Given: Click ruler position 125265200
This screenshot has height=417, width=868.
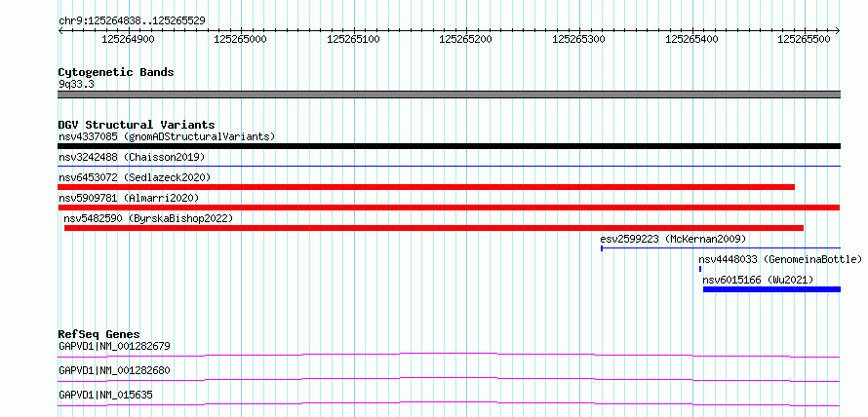Looking at the screenshot, I should (466, 39).
